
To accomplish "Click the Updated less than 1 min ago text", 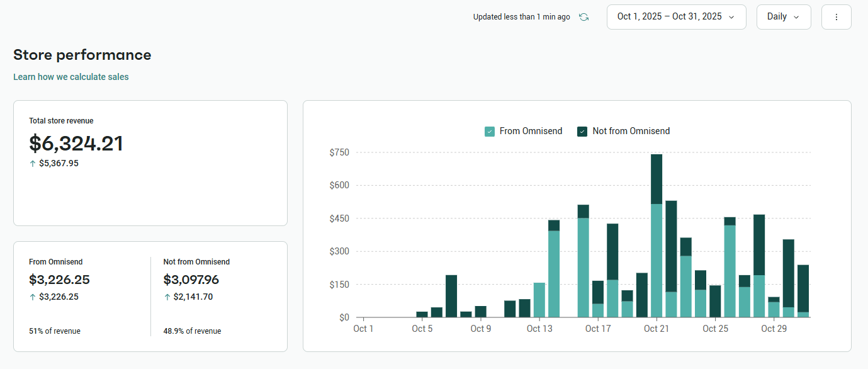I will coord(521,17).
